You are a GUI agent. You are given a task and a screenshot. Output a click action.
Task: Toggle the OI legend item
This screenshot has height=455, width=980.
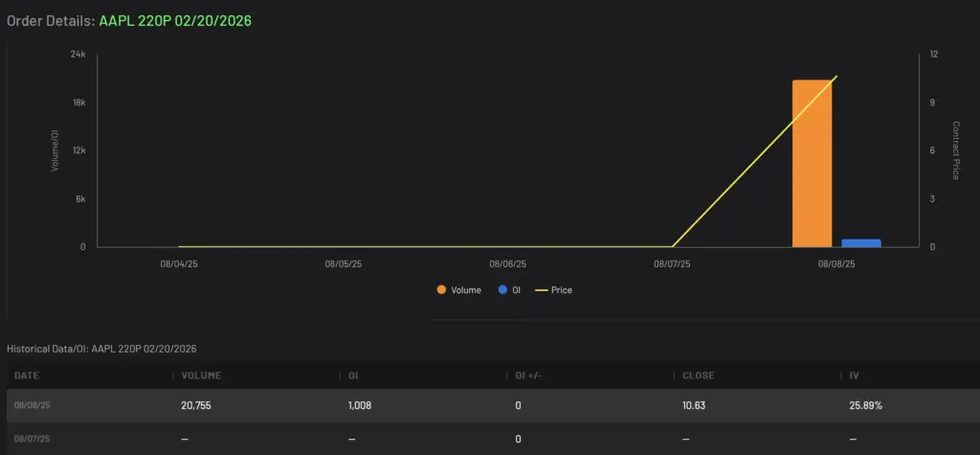[x=509, y=290]
